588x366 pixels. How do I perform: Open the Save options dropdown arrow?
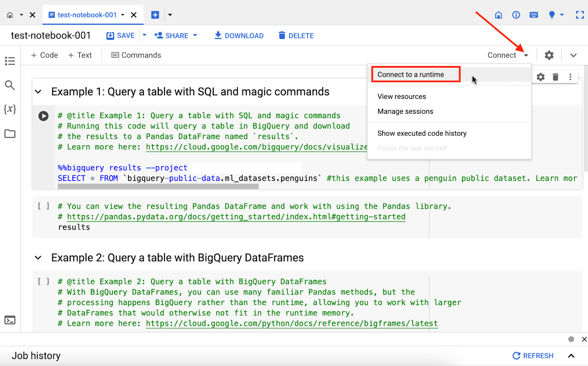click(x=144, y=35)
